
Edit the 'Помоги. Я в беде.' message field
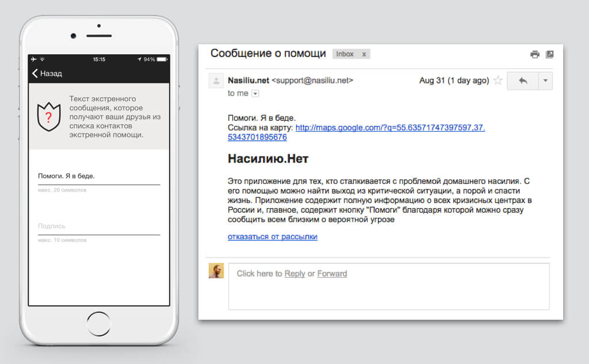[x=98, y=176]
